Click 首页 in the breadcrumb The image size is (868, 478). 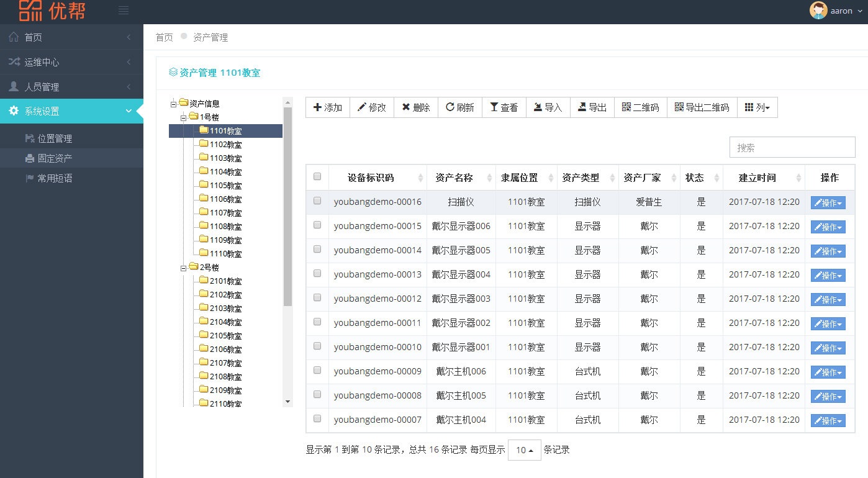point(164,37)
